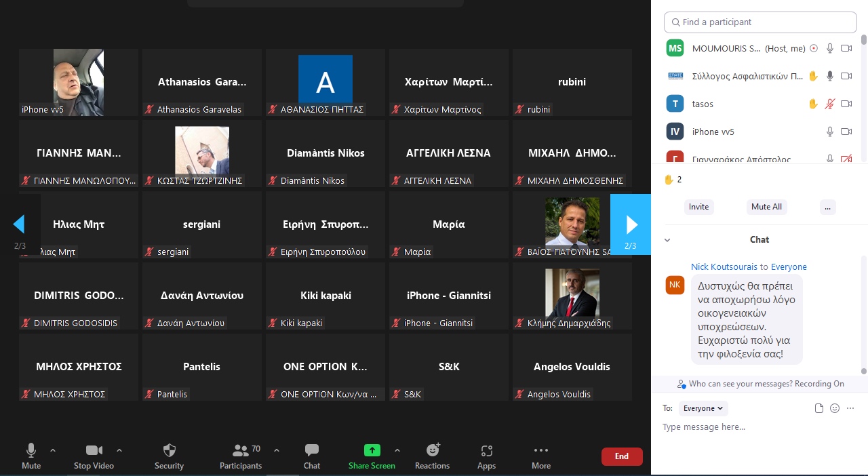Click the Invite button

[698, 207]
